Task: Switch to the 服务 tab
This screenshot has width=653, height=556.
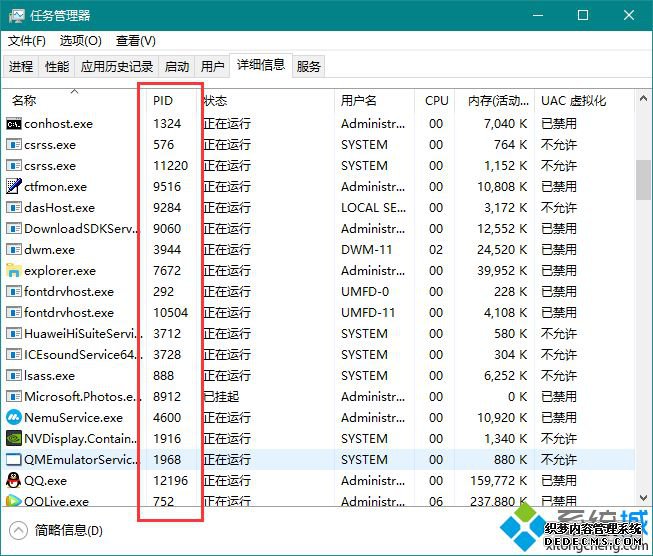Action: click(x=309, y=67)
